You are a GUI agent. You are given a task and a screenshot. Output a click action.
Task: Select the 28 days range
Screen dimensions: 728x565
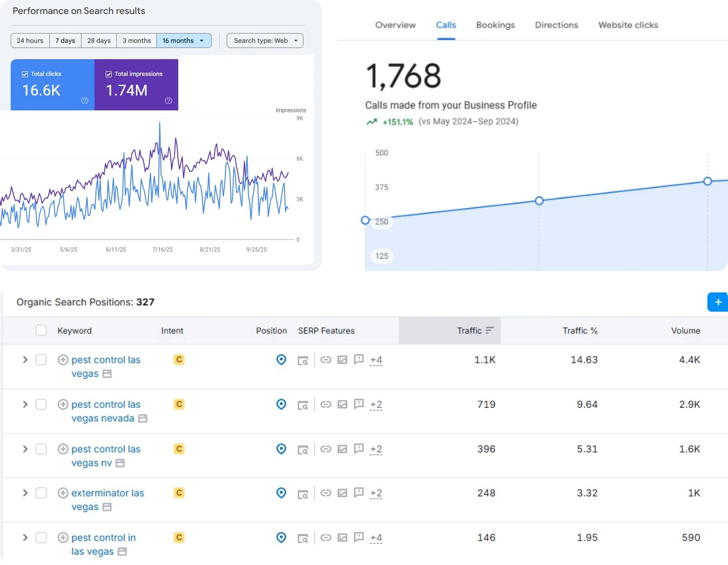coord(99,41)
